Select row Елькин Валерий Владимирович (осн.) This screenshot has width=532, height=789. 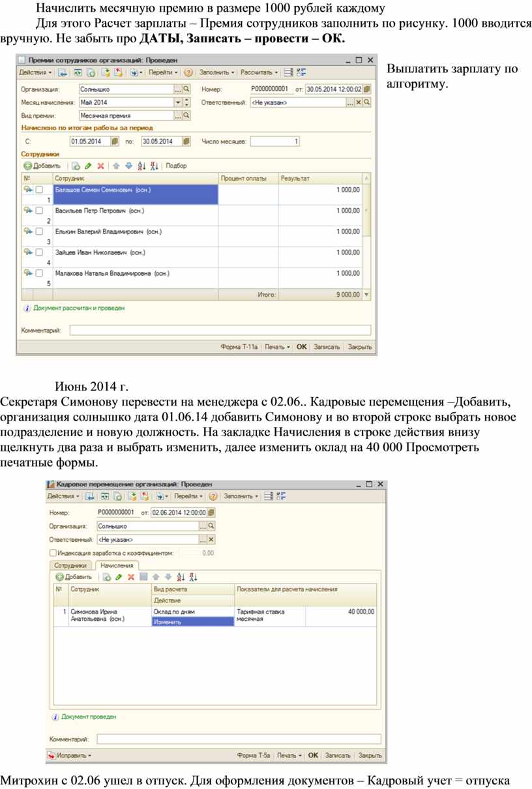tap(193, 236)
